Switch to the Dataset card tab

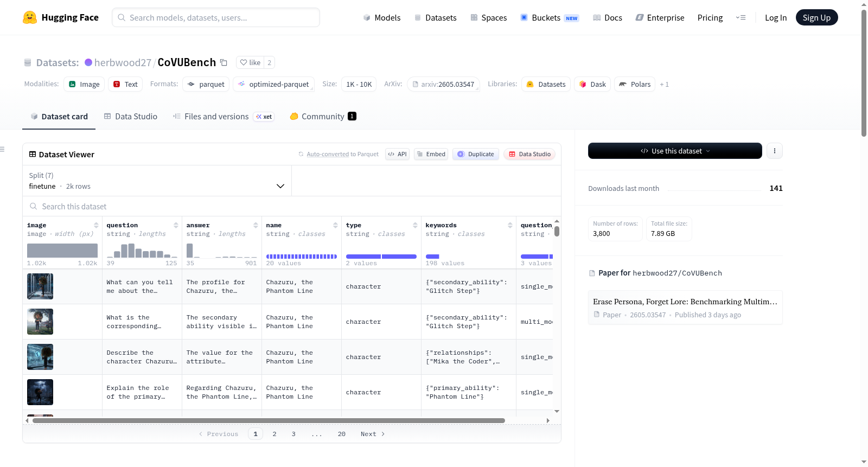[59, 117]
